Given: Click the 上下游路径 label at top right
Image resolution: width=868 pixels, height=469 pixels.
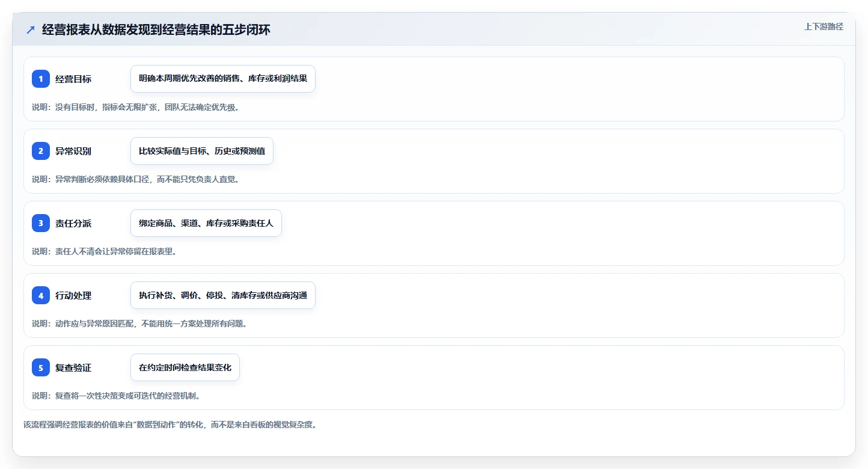Looking at the screenshot, I should 824,26.
